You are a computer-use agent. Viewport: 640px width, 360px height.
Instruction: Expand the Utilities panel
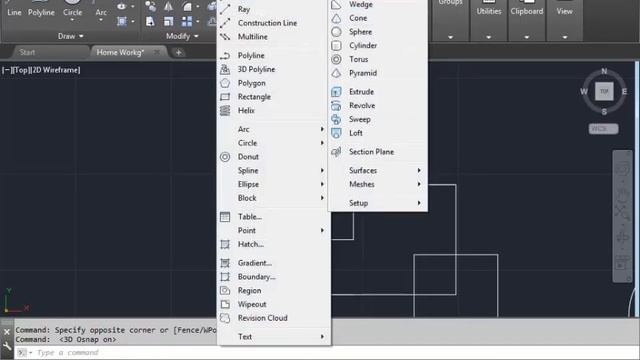point(489,37)
